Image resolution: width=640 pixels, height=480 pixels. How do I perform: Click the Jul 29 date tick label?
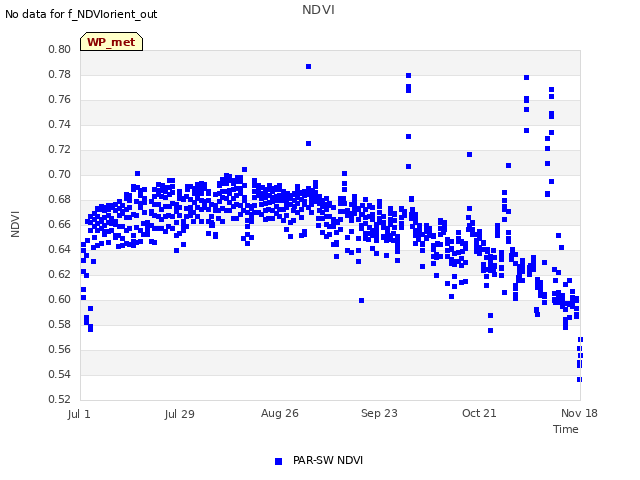click(x=180, y=414)
